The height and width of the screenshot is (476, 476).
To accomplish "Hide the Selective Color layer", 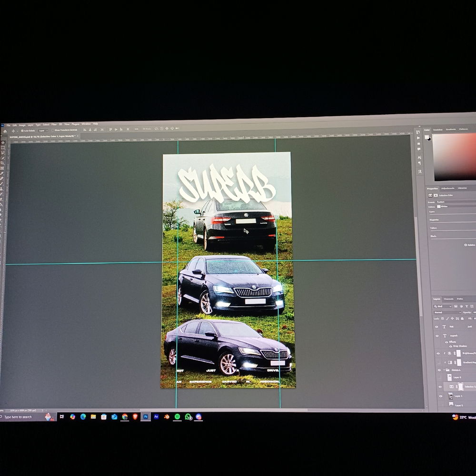I will pos(440,387).
